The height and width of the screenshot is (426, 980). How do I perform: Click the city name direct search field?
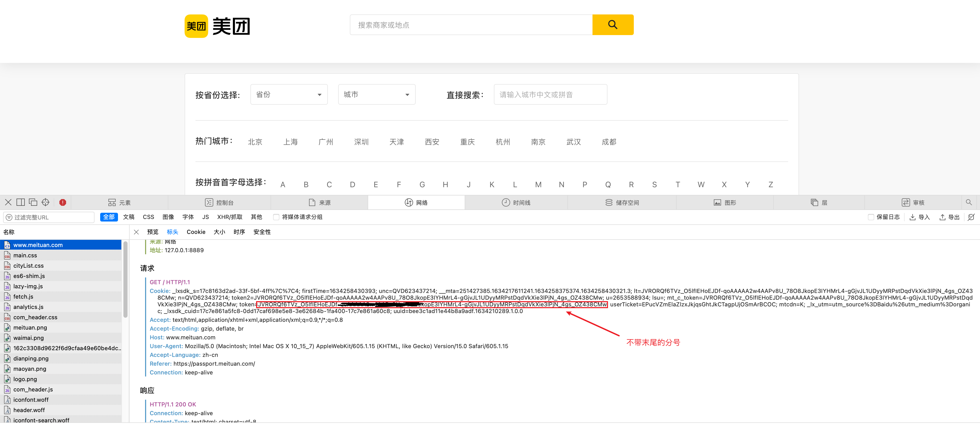click(550, 94)
